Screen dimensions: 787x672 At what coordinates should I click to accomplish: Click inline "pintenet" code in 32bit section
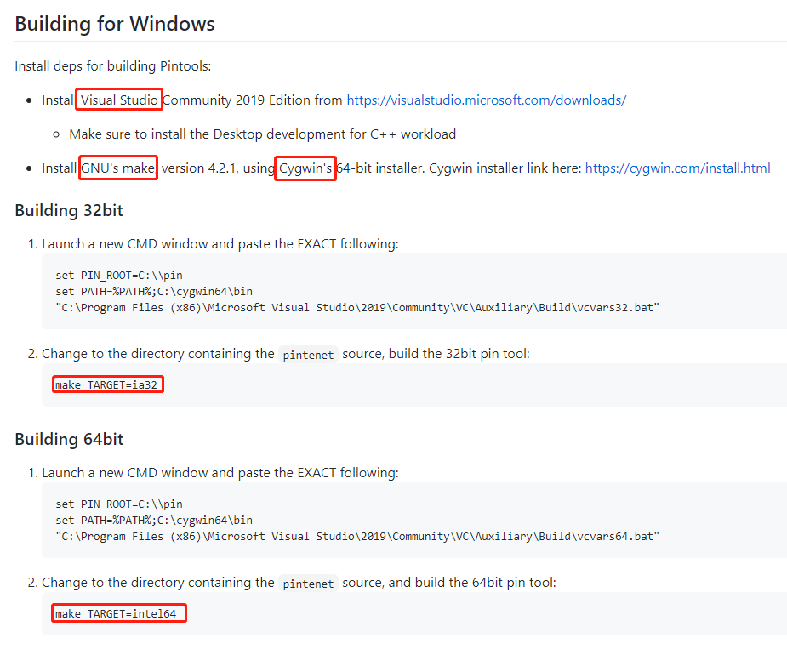(309, 355)
